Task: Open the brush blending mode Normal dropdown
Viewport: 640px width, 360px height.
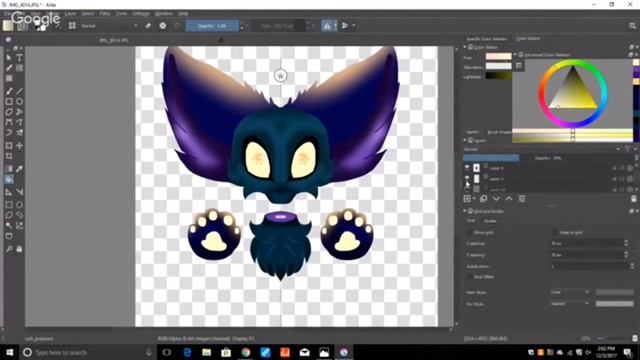Action: click(109, 26)
